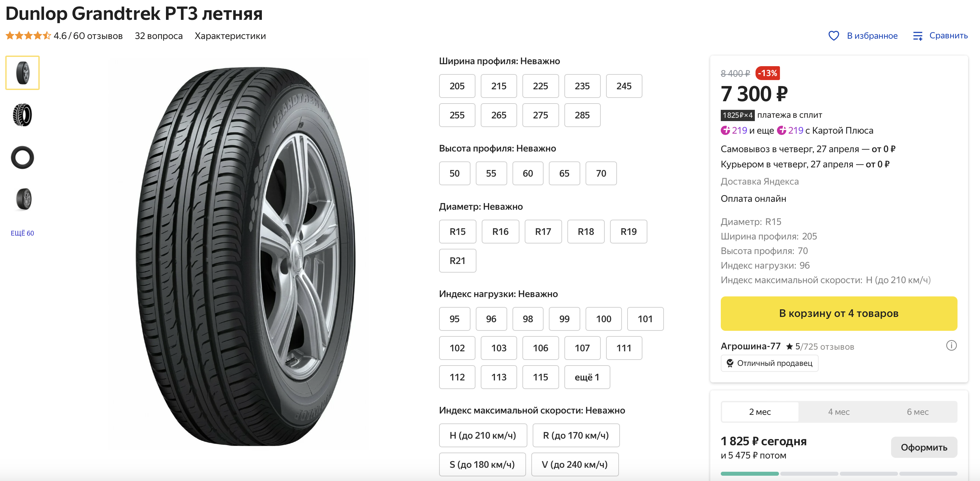Click the heart favorites icon
The image size is (980, 481).
click(834, 36)
